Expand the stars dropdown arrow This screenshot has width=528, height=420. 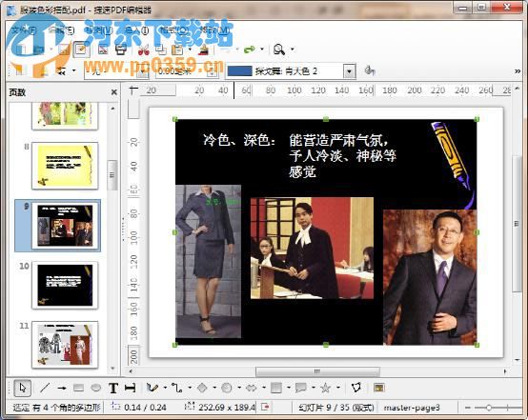pyautogui.click(x=337, y=388)
